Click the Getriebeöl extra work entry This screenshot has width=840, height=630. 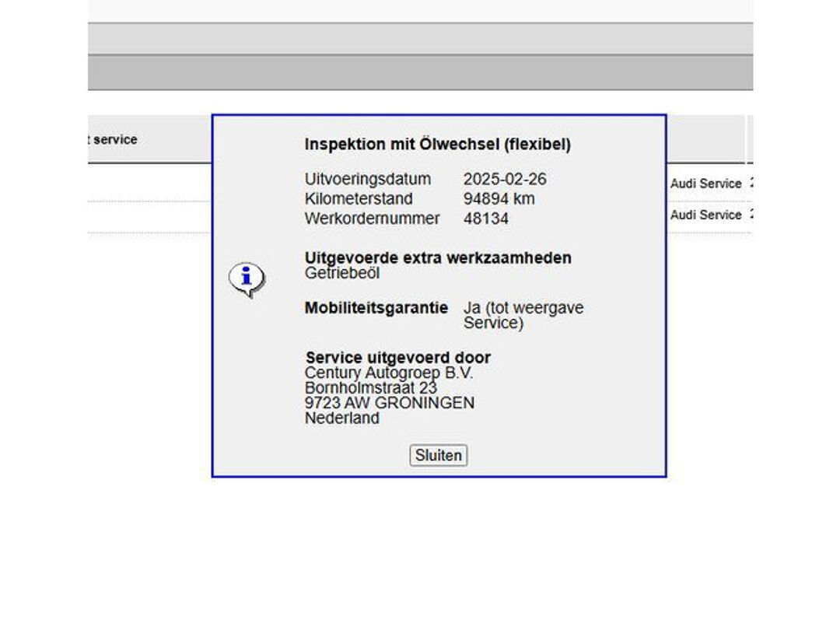[341, 273]
